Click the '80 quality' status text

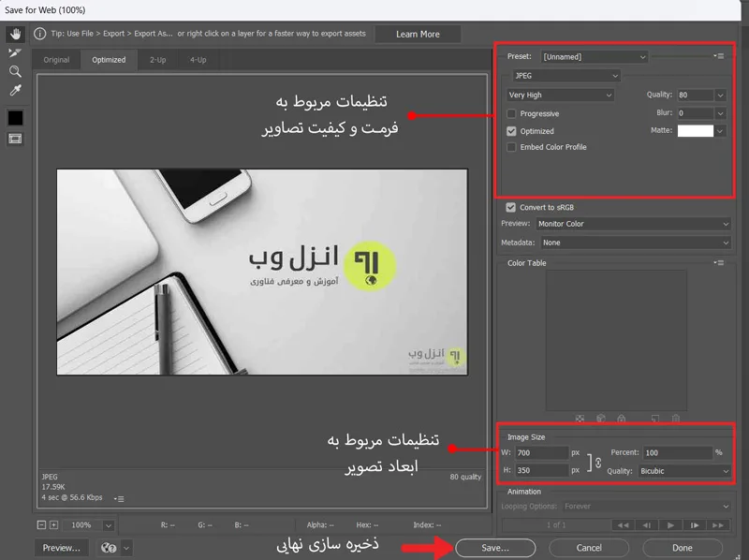click(465, 477)
